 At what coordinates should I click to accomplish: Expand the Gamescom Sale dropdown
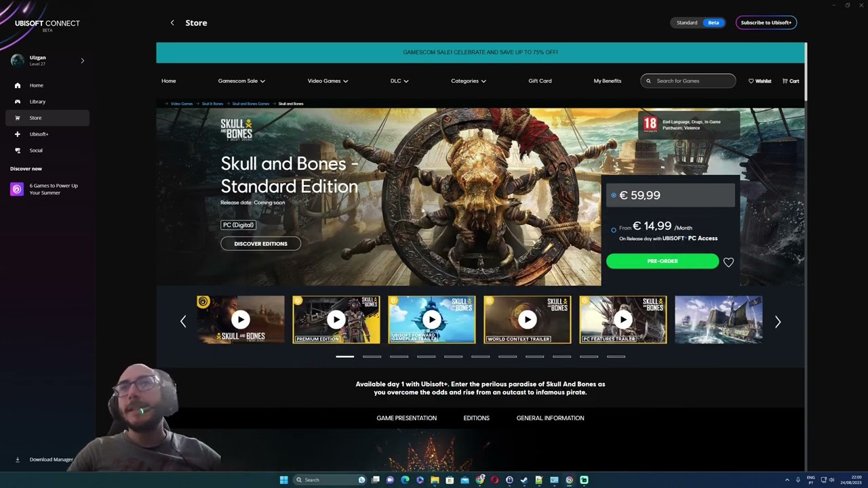click(x=241, y=81)
